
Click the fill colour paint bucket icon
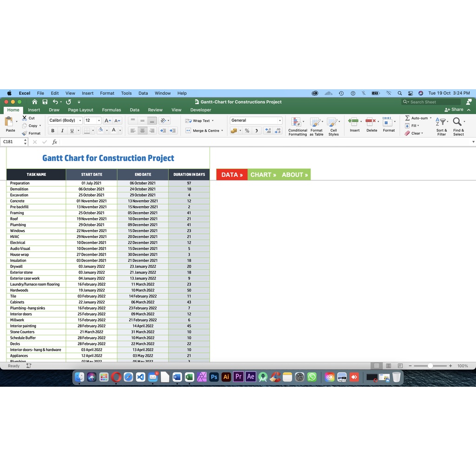tap(100, 130)
